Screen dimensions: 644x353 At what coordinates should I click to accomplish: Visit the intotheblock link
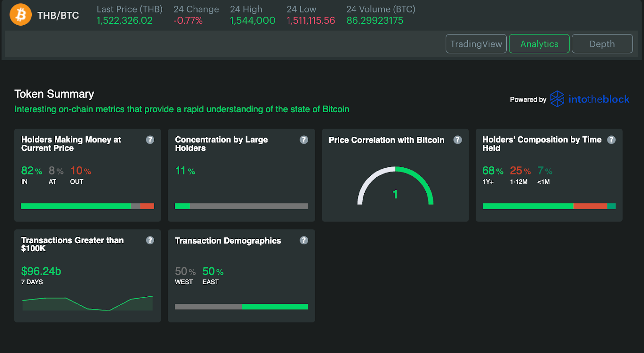(x=599, y=99)
